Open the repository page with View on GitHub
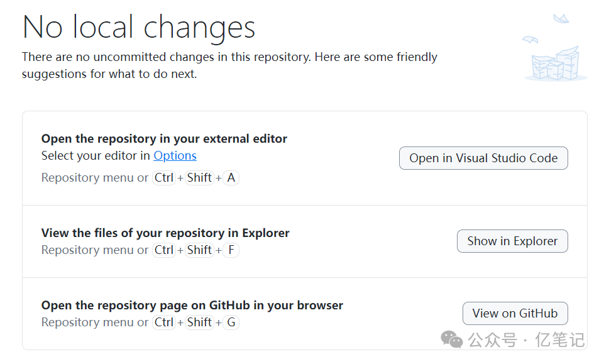Image resolution: width=604 pixels, height=364 pixels. click(515, 313)
